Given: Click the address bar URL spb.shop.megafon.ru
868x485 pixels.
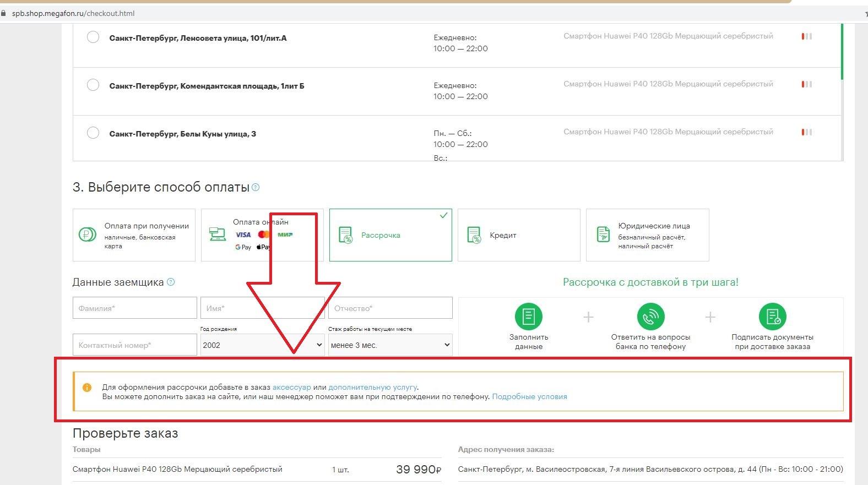Looking at the screenshot, I should [x=73, y=13].
